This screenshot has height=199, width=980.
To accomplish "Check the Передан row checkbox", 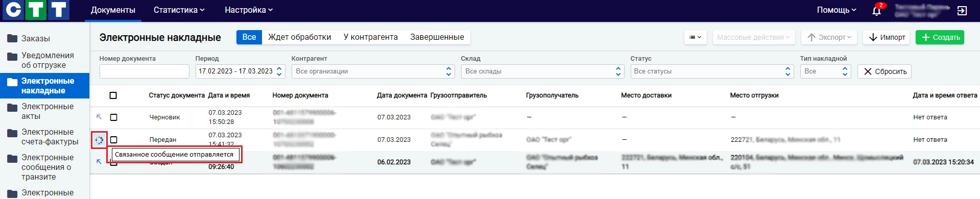I will [x=114, y=140].
